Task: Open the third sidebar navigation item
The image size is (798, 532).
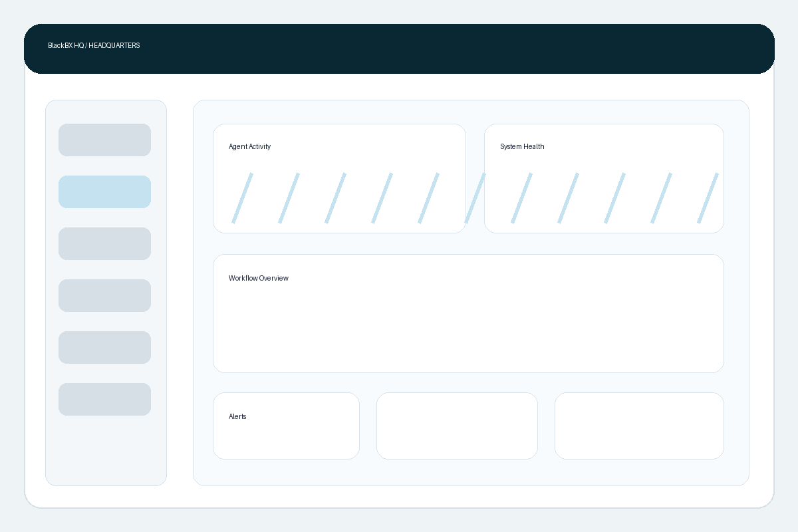Action: click(x=104, y=243)
